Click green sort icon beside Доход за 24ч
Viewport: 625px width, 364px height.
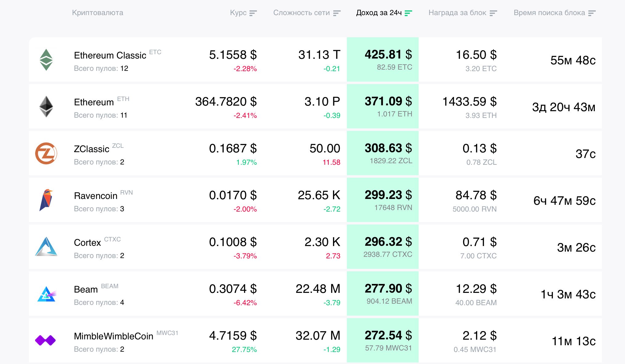(408, 13)
